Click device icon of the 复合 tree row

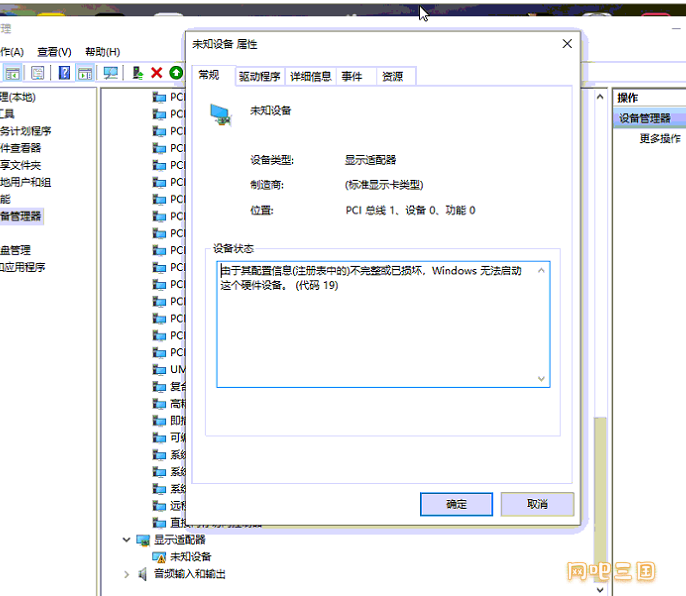click(159, 387)
